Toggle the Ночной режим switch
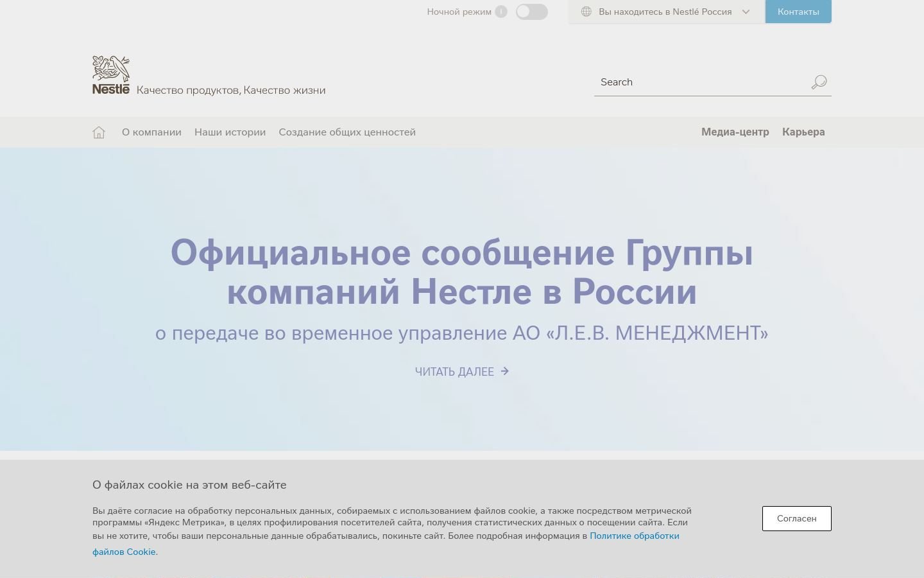This screenshot has width=924, height=578. [x=532, y=12]
